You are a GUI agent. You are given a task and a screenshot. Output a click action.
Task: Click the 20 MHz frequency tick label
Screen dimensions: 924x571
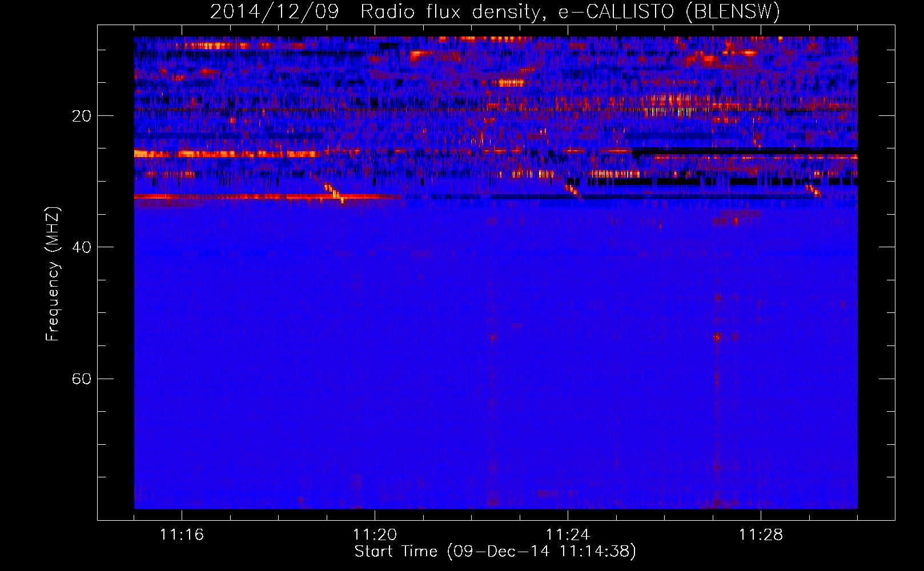click(x=82, y=116)
